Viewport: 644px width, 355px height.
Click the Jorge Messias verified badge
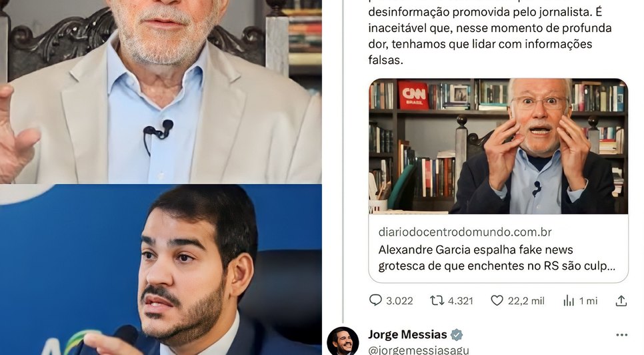[456, 335]
